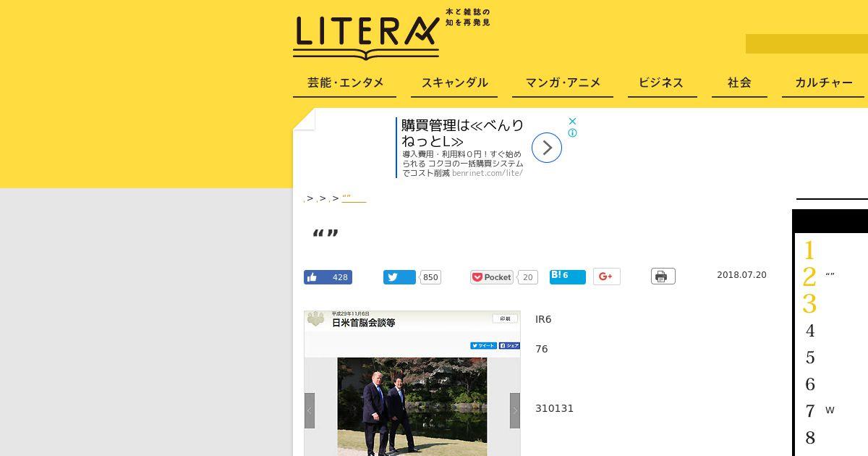Open ad info icon
868x456 pixels.
pos(572,133)
